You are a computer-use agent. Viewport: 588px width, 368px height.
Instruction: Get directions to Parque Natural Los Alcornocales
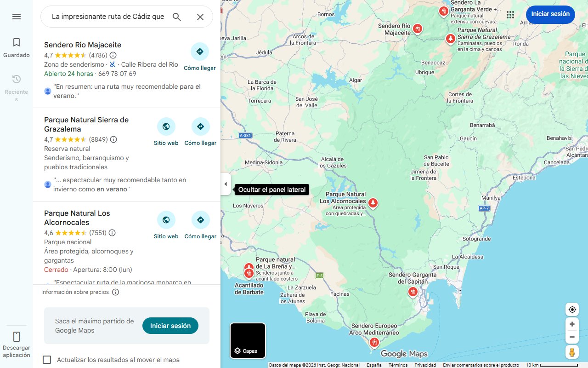200,225
